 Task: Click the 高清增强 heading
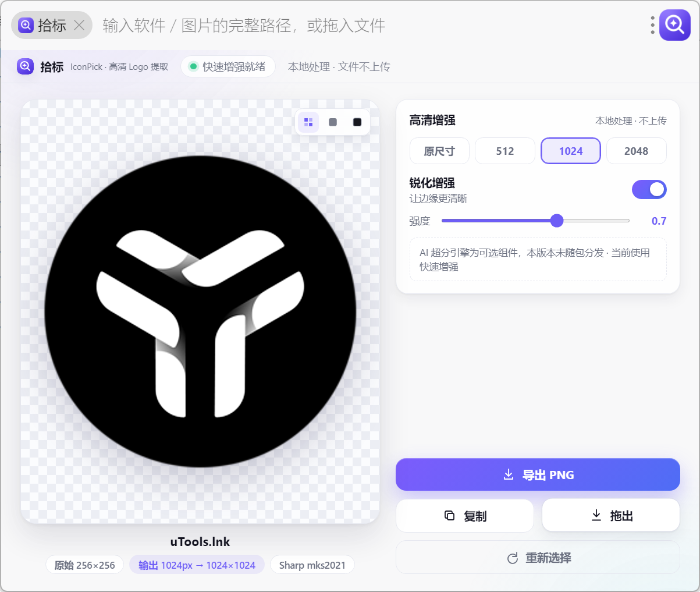[432, 120]
